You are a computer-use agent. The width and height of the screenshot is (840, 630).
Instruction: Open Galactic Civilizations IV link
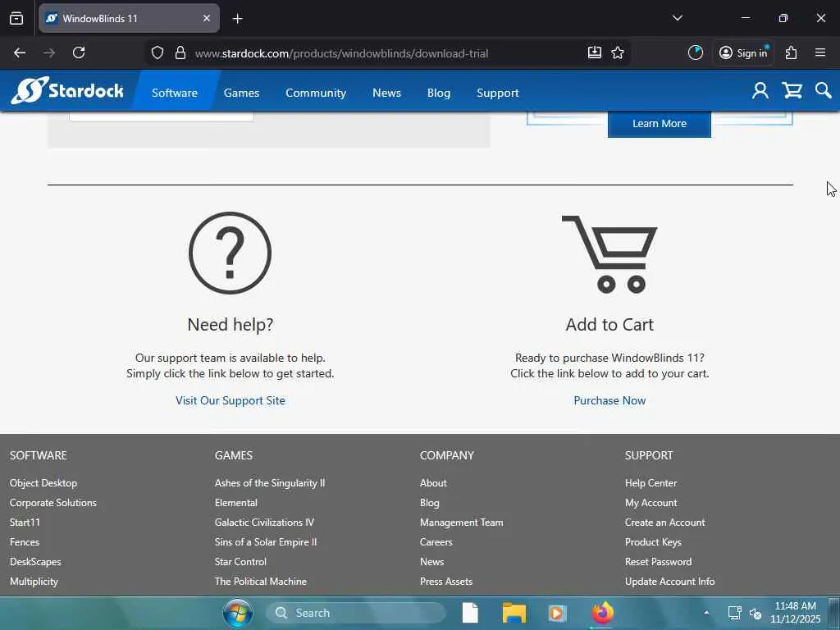pos(265,523)
